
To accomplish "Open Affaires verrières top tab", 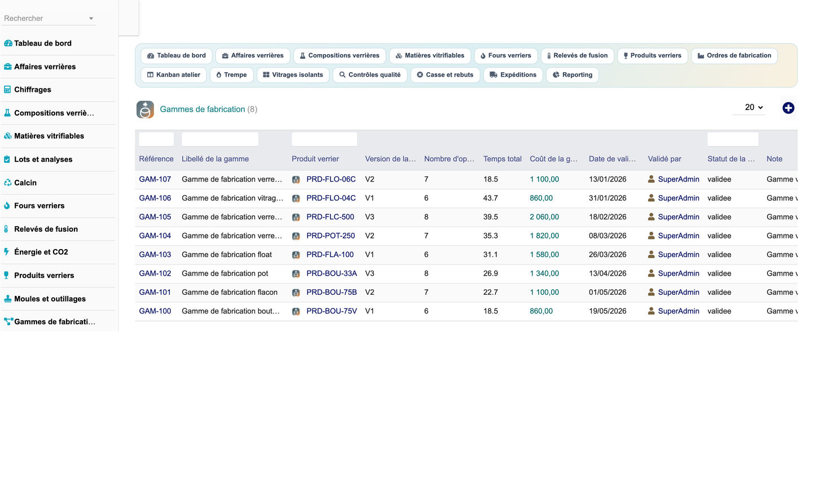I will point(253,56).
